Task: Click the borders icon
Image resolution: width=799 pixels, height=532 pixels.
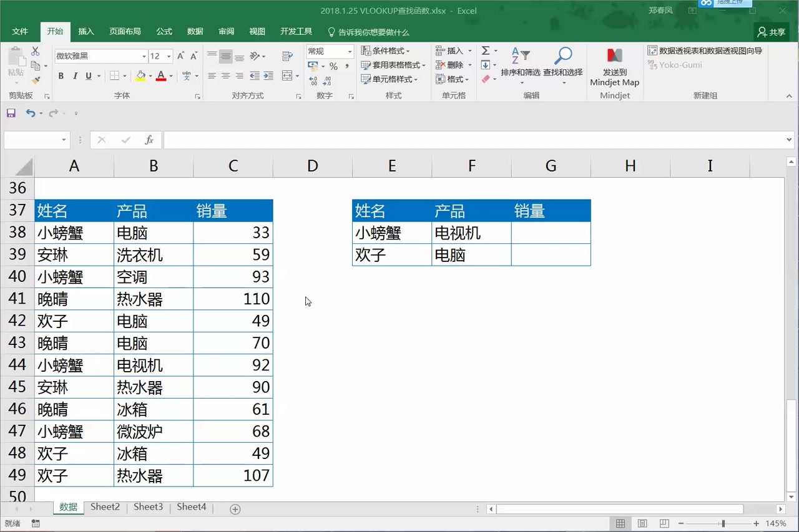Action: (x=114, y=76)
